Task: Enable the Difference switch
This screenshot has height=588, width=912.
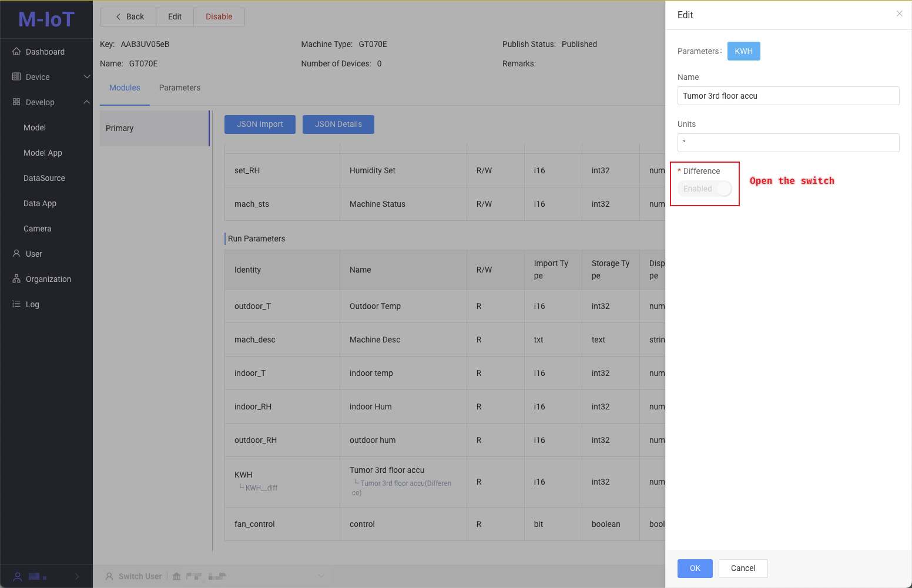Action: (705, 189)
